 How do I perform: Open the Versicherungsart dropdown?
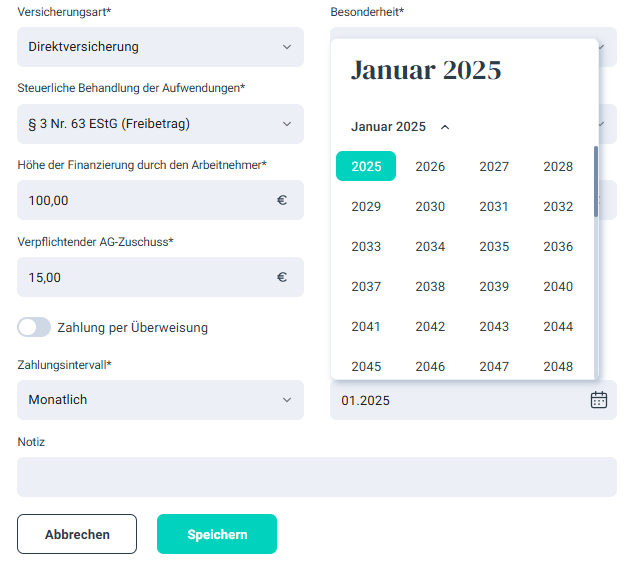click(x=160, y=47)
